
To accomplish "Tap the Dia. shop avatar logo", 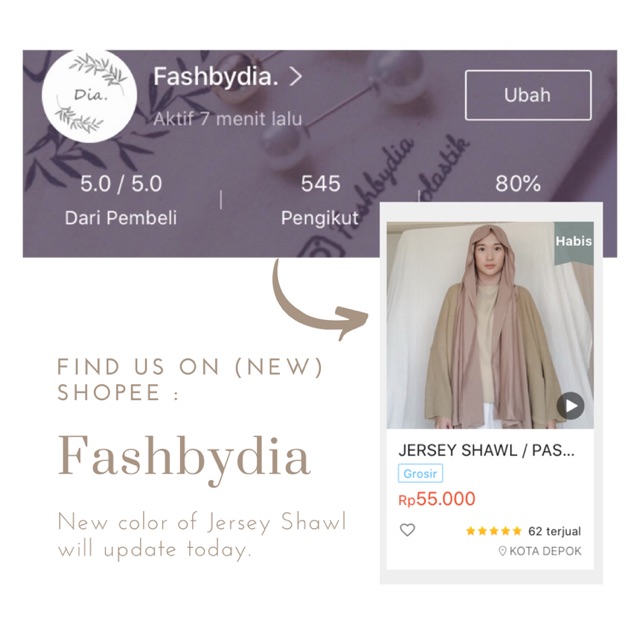I will (89, 96).
